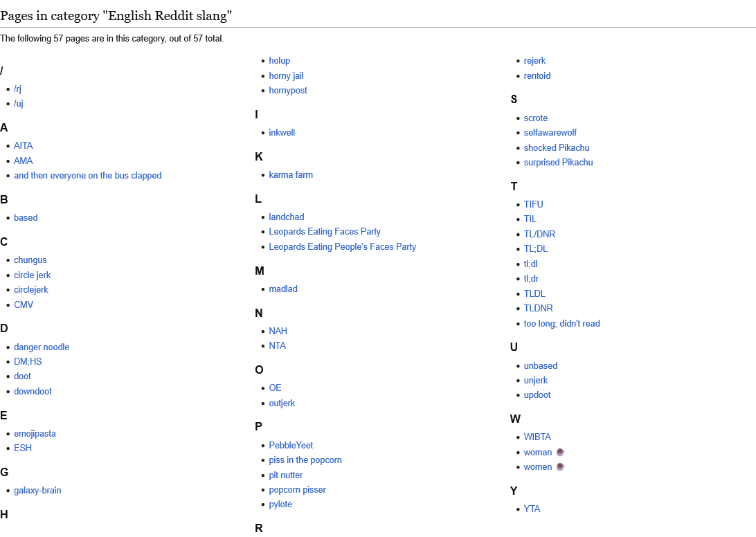Open the rentoid page

[537, 75]
